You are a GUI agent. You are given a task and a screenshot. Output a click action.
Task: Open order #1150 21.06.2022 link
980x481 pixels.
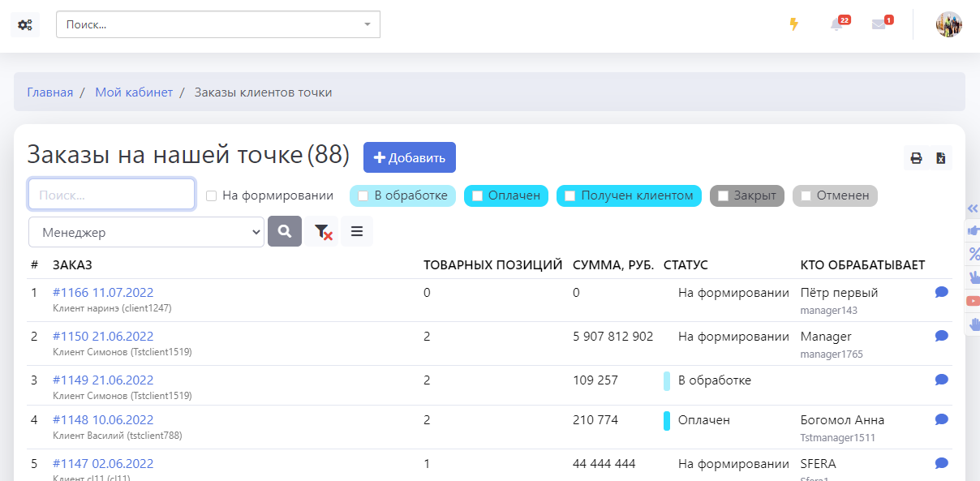point(103,336)
